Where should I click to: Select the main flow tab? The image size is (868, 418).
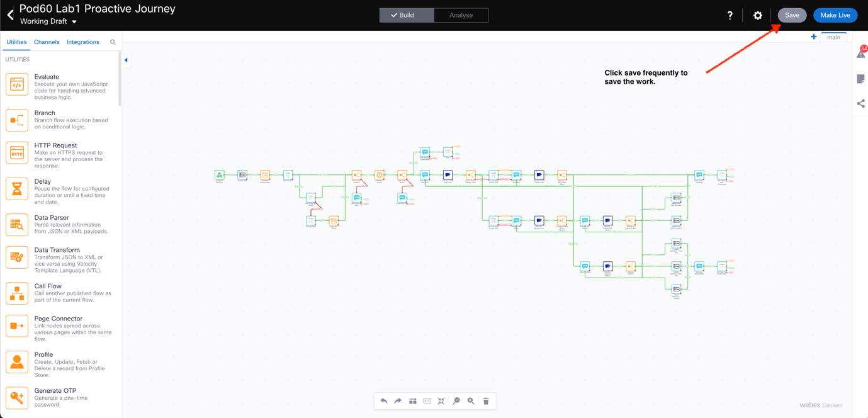point(833,37)
